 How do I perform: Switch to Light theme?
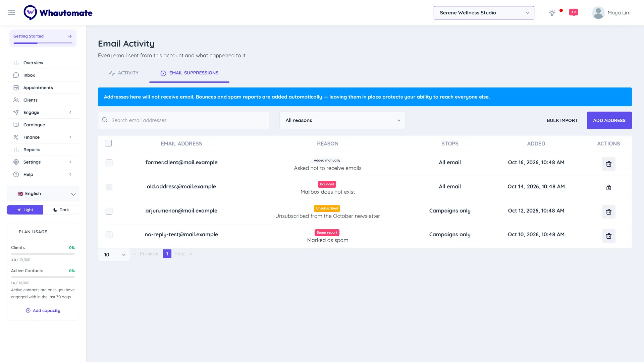25,210
